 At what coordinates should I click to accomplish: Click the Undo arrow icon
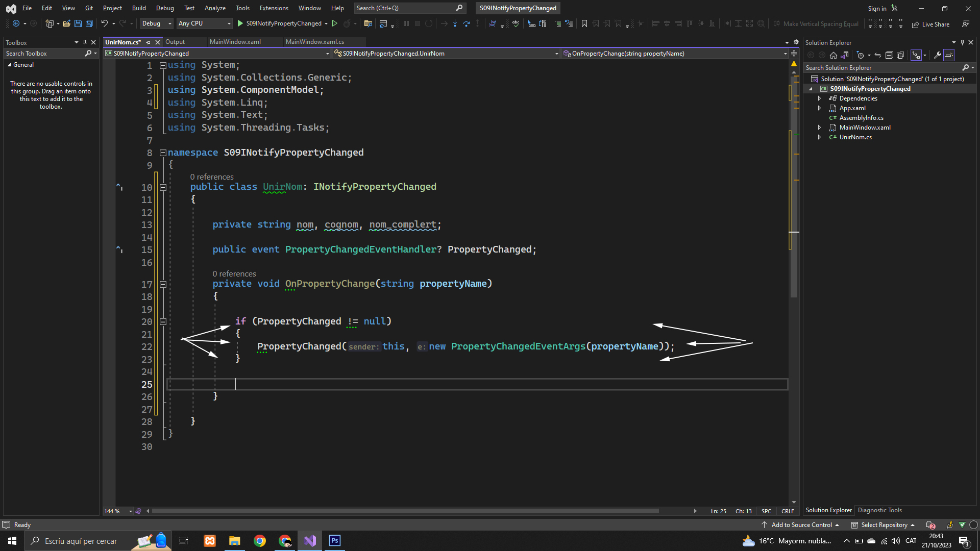click(104, 23)
